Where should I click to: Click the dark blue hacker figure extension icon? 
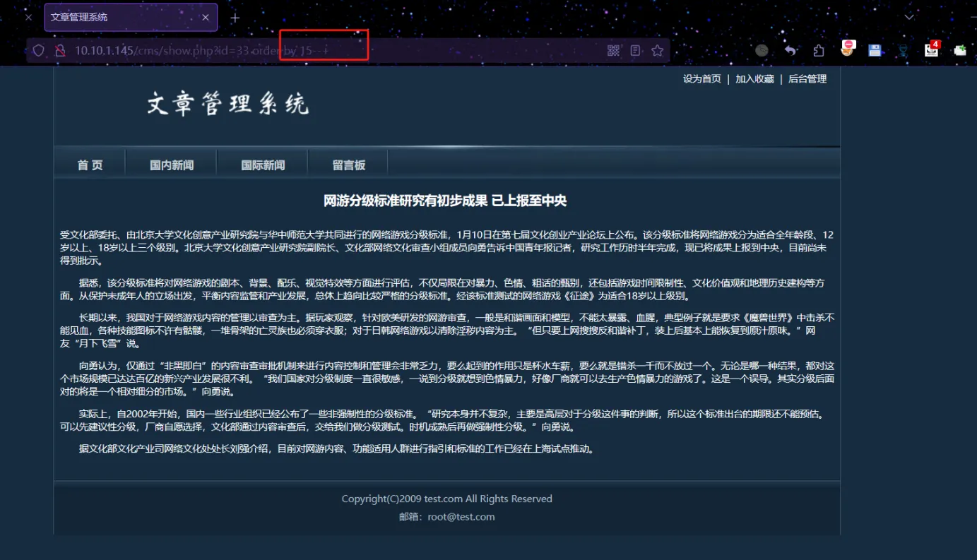pos(903,50)
